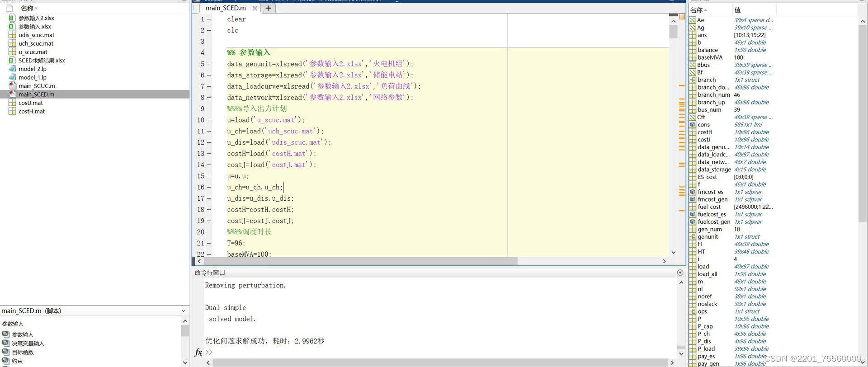This screenshot has width=868, height=367.
Task: Toggle breakpoint on line 5 data_genunit
Action: (x=209, y=64)
